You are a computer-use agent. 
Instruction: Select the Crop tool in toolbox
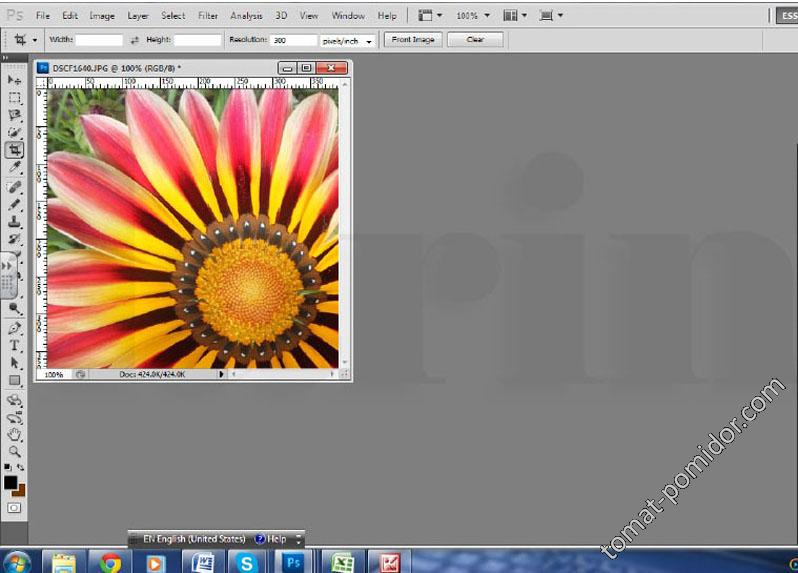[14, 150]
